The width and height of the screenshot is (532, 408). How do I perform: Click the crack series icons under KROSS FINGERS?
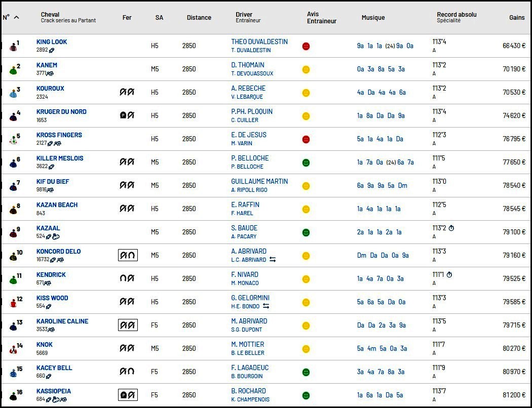point(54,143)
